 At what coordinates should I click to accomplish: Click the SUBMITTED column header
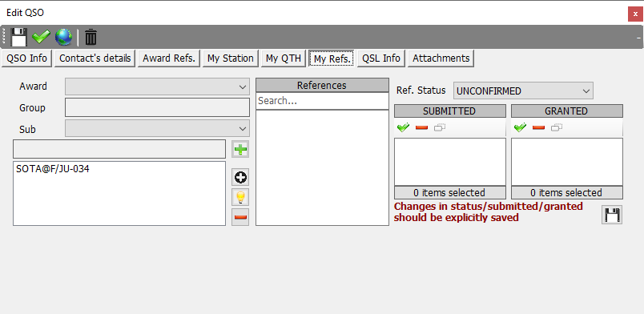[x=449, y=111]
